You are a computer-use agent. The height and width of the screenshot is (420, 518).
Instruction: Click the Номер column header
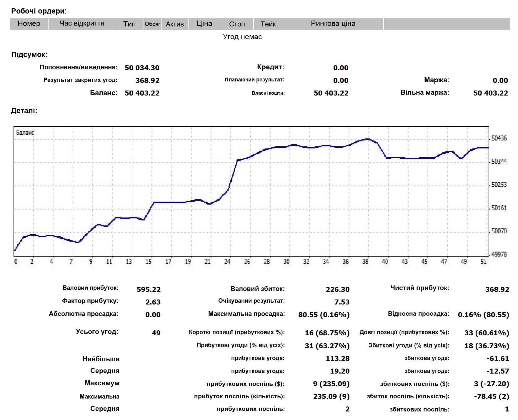(x=29, y=24)
